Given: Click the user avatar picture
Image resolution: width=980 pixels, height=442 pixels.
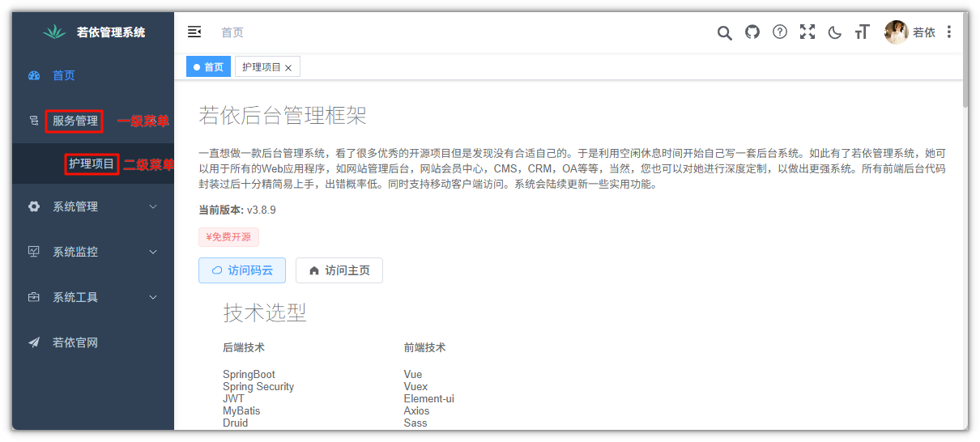Looking at the screenshot, I should pos(896,32).
